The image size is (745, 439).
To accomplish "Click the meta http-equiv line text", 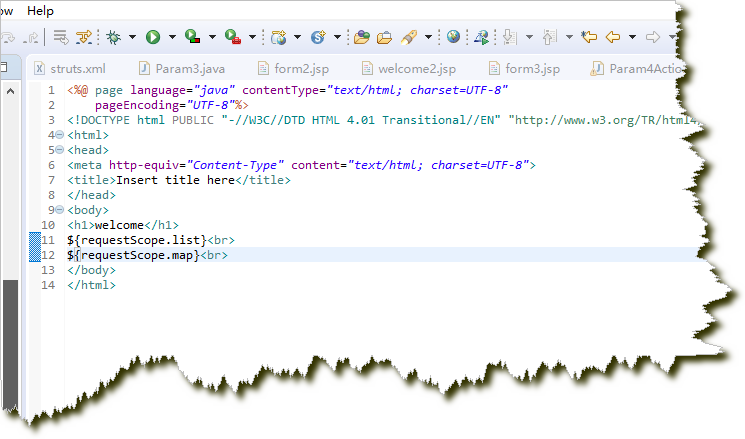I will tap(301, 165).
